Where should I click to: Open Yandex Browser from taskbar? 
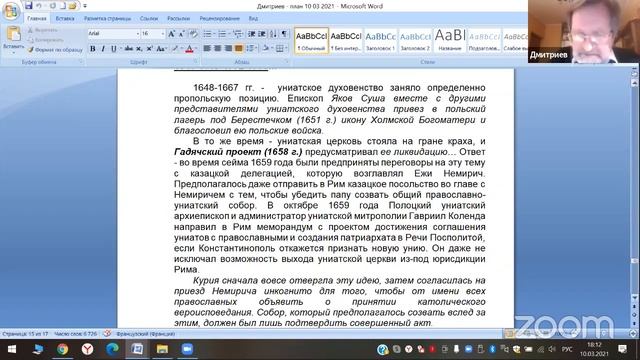(x=87, y=349)
